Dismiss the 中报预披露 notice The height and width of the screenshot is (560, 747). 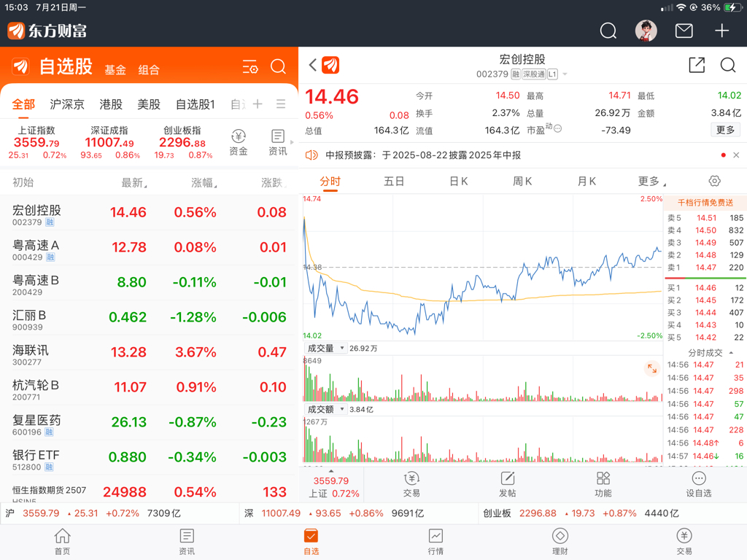pos(736,155)
